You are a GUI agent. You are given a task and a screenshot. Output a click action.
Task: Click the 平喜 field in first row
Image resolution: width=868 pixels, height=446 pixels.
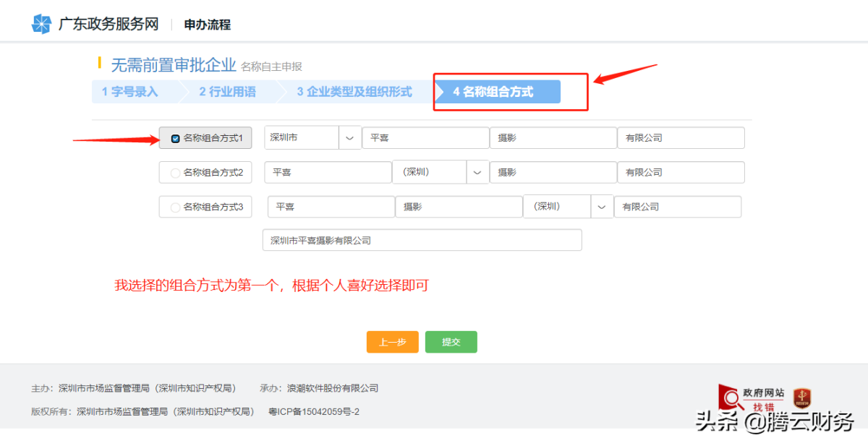click(x=425, y=138)
